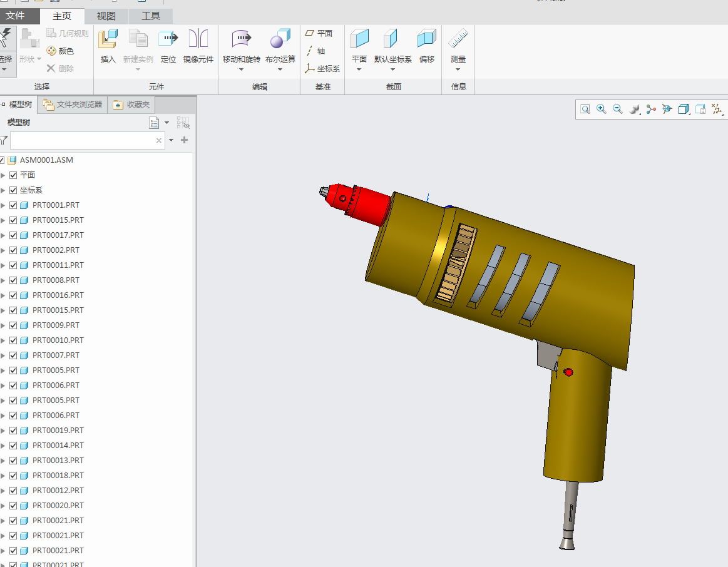Switch to the 文件夹浏览器 folder browser tab
This screenshot has width=728, height=567.
[73, 105]
